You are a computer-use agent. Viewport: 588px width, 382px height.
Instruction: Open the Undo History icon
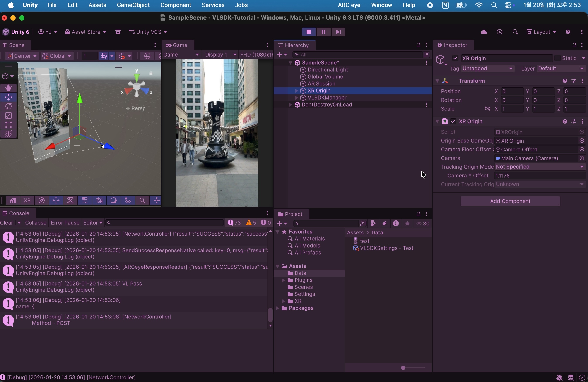pyautogui.click(x=499, y=32)
